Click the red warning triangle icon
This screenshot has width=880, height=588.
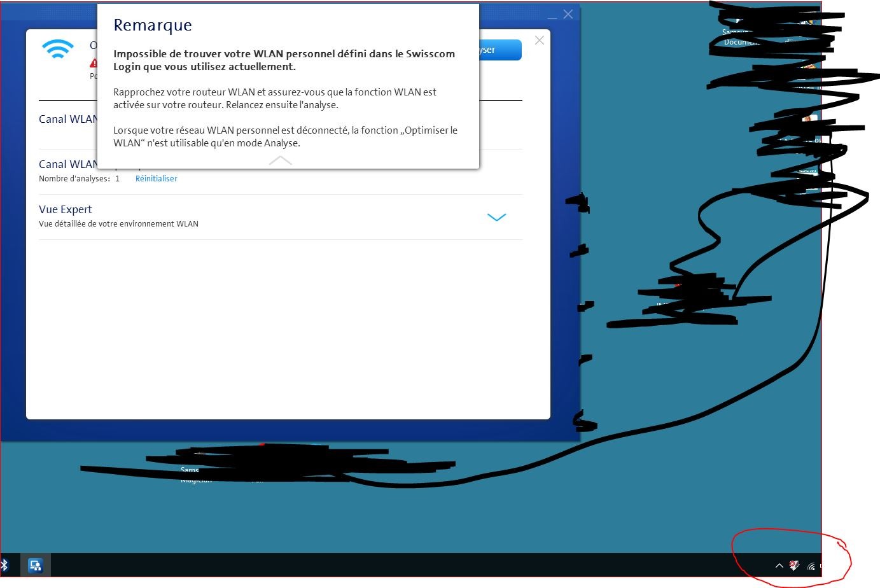(x=94, y=63)
